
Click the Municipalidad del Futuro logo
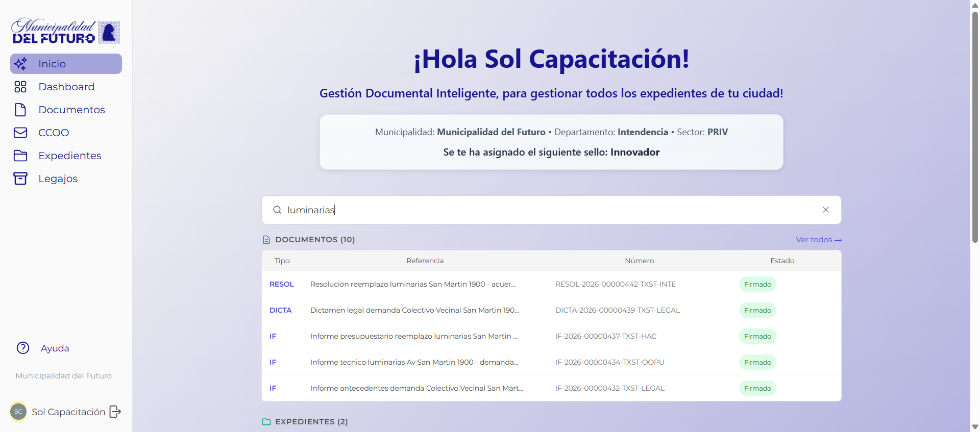[x=65, y=32]
